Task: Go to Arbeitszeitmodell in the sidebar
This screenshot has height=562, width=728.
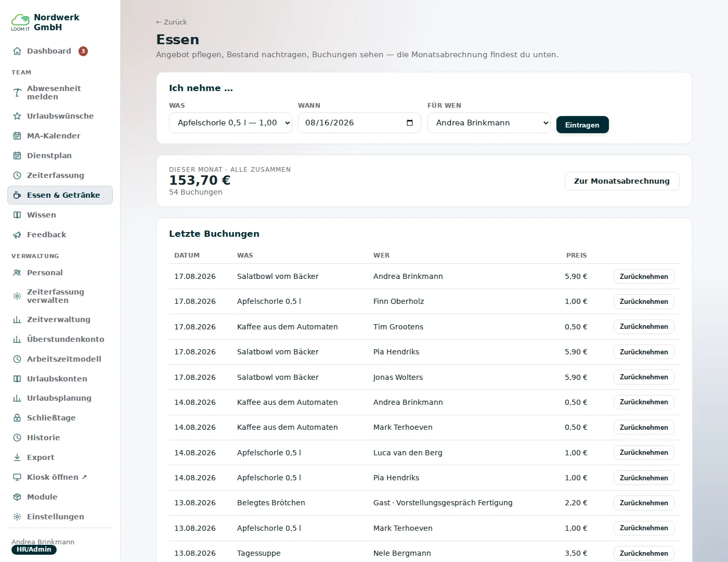Action: tap(60, 359)
